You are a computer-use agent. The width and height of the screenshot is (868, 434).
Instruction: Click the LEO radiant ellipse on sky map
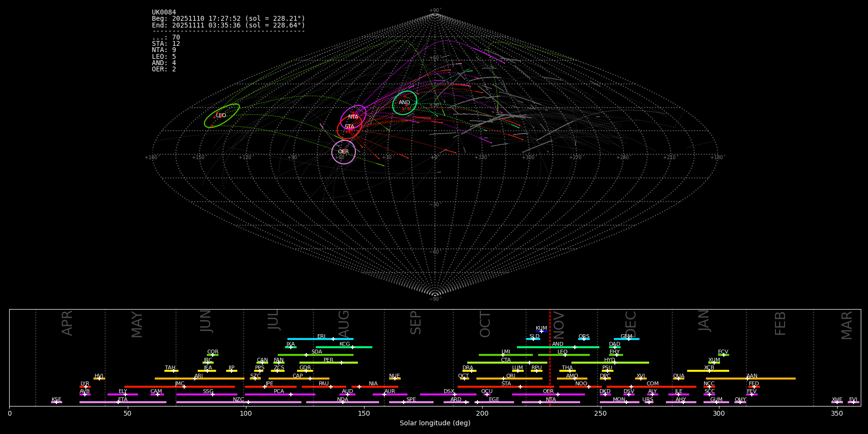[x=222, y=116]
